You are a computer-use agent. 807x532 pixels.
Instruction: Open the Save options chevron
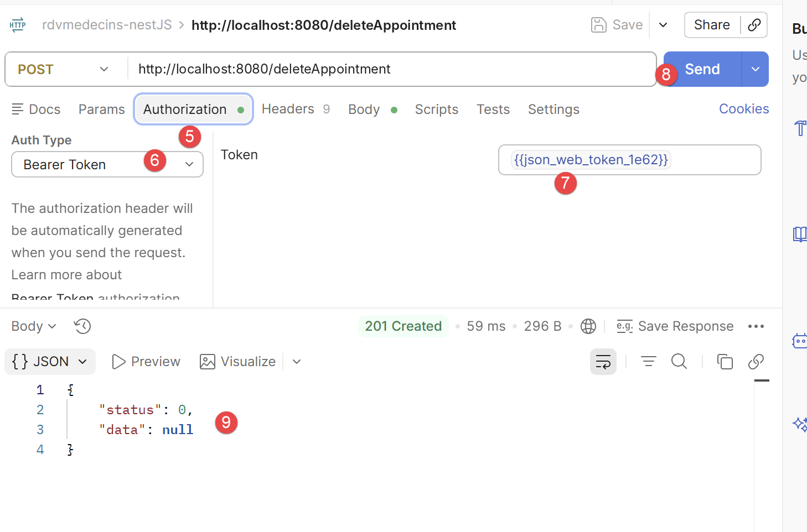(663, 25)
